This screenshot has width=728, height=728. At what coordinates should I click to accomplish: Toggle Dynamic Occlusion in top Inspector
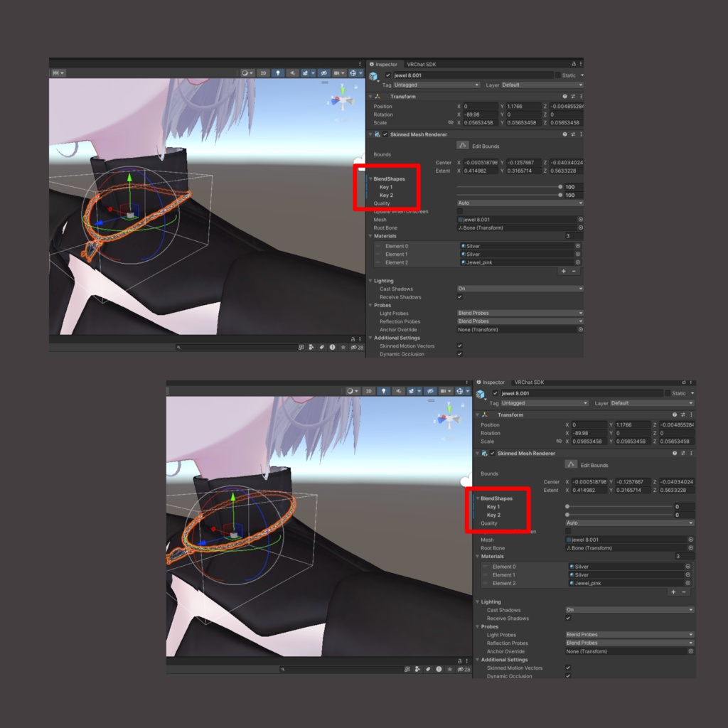pos(460,354)
